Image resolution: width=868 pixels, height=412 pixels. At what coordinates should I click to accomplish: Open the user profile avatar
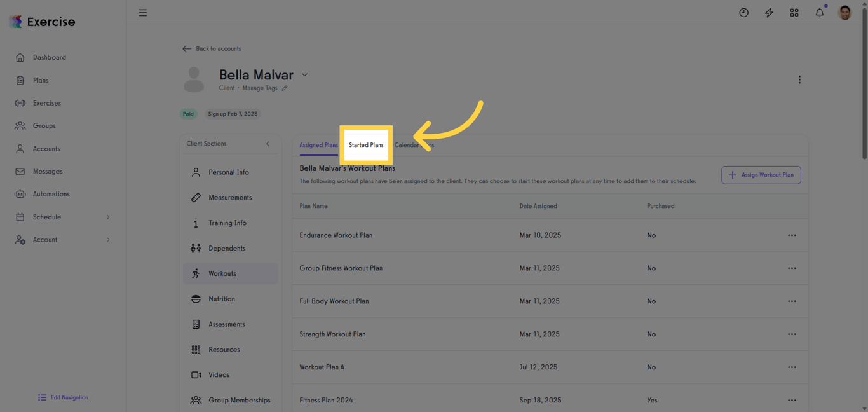click(844, 13)
